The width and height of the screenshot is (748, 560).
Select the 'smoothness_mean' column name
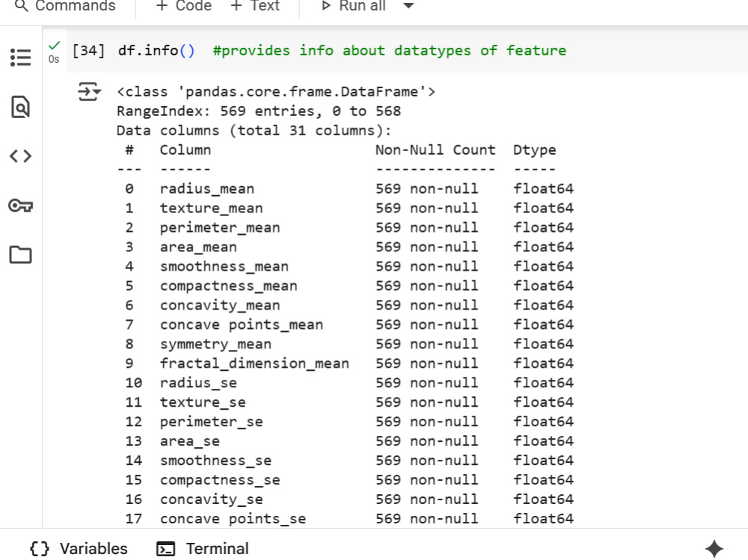click(x=224, y=267)
